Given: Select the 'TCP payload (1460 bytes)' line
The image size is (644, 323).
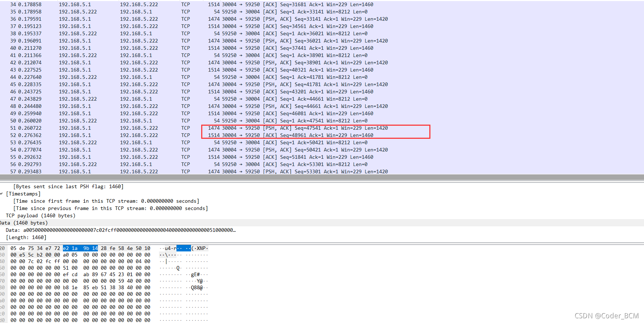Looking at the screenshot, I should (x=41, y=215).
